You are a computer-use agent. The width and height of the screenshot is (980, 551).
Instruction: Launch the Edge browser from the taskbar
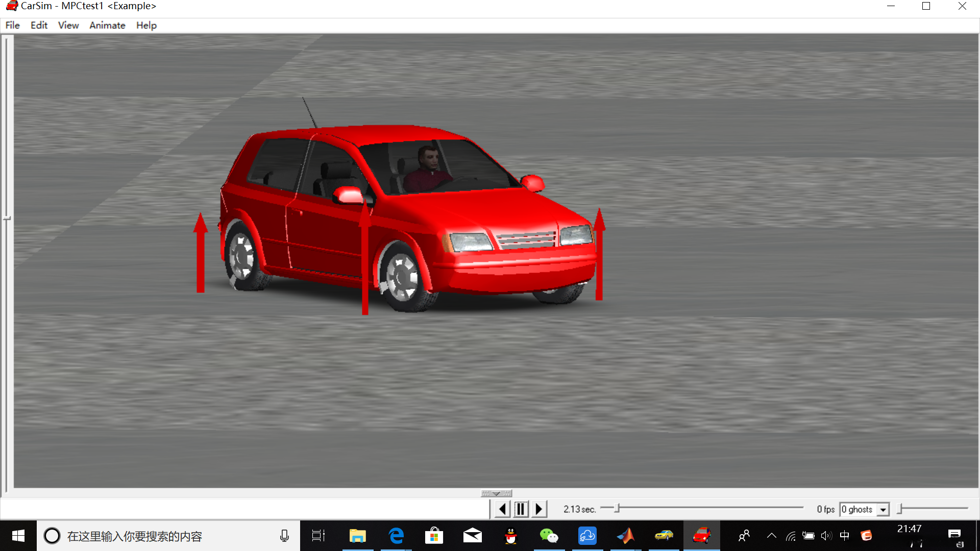pyautogui.click(x=396, y=536)
